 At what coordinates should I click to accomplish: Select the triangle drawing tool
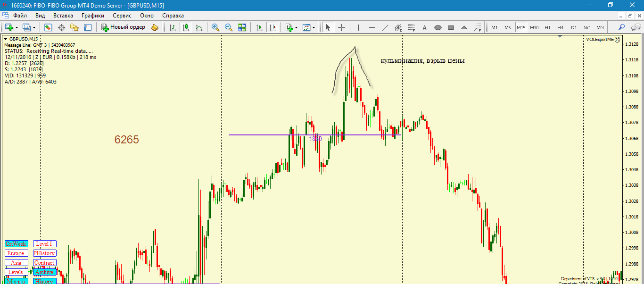tap(464, 27)
